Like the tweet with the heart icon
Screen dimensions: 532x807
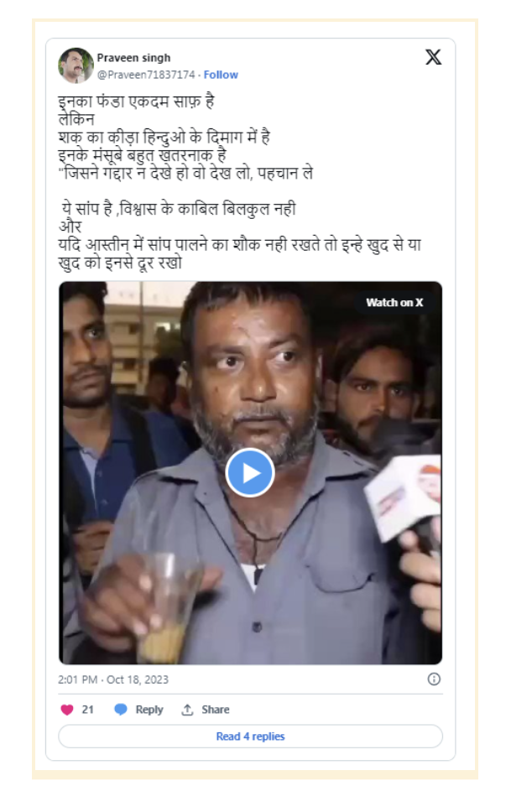tap(67, 710)
